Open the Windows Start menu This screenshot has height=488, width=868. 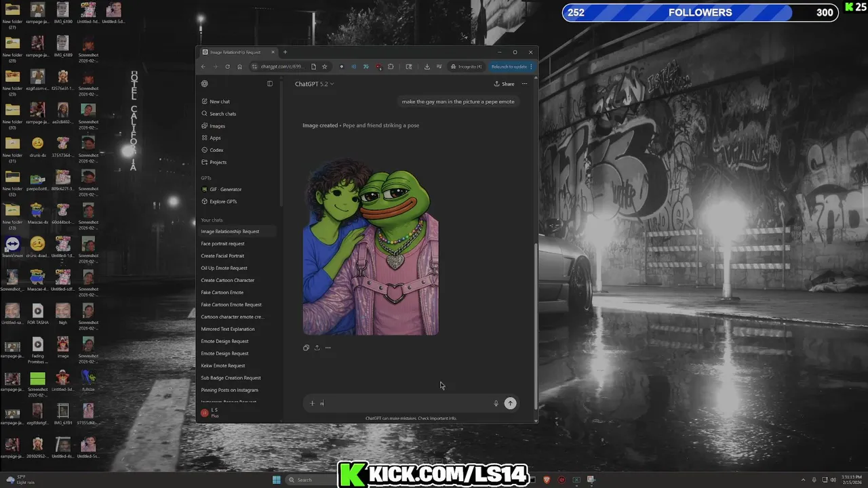[x=276, y=480]
